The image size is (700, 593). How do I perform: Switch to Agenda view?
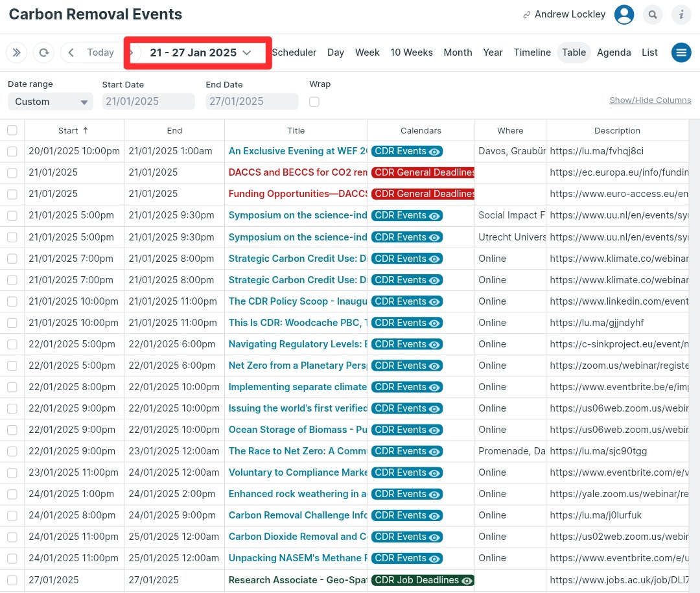coord(614,52)
